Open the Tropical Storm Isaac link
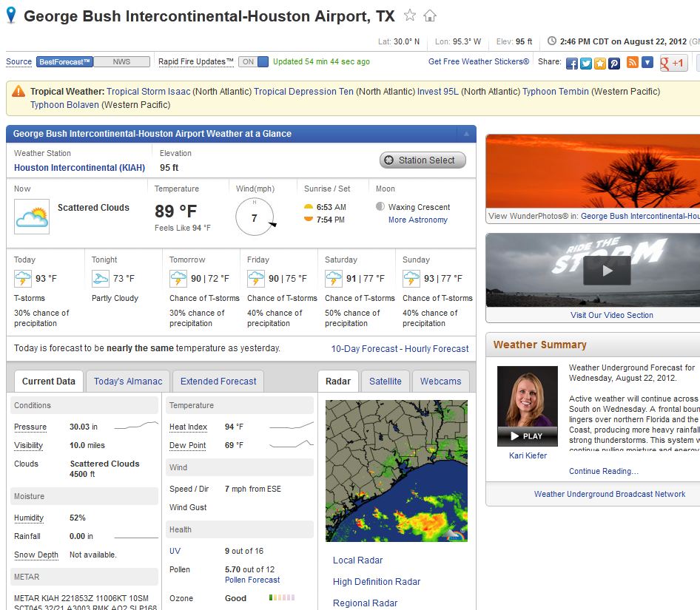This screenshot has width=700, height=610. [x=148, y=92]
